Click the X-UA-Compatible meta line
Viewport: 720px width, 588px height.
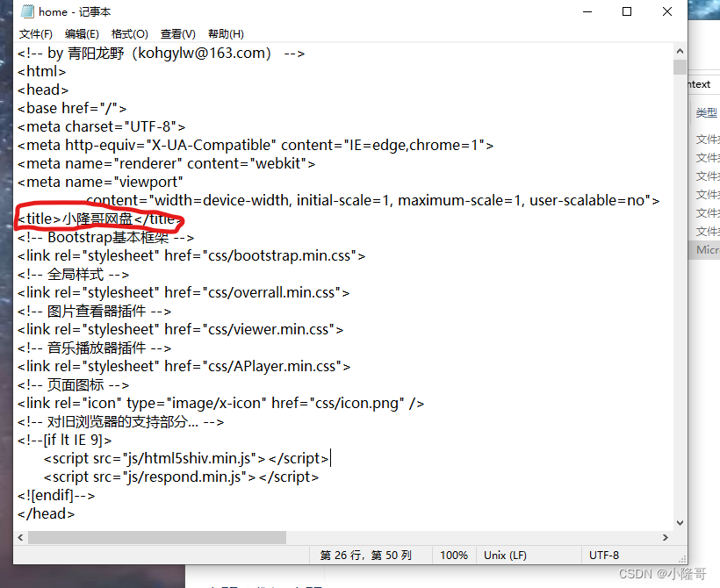click(x=256, y=145)
